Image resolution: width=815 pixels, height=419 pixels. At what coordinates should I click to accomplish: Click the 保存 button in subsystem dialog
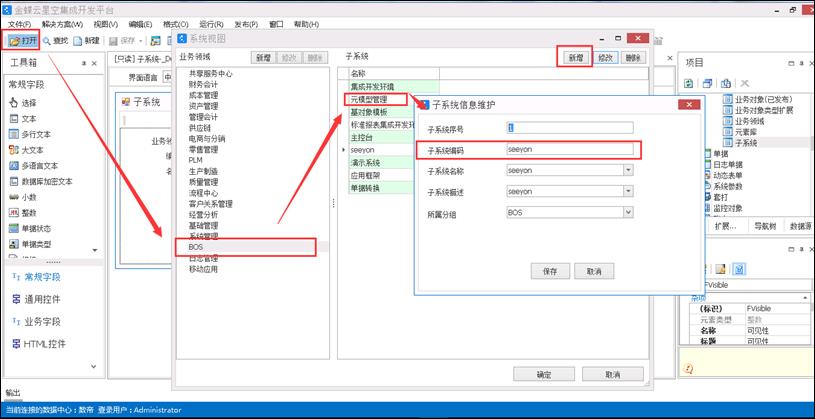[550, 271]
